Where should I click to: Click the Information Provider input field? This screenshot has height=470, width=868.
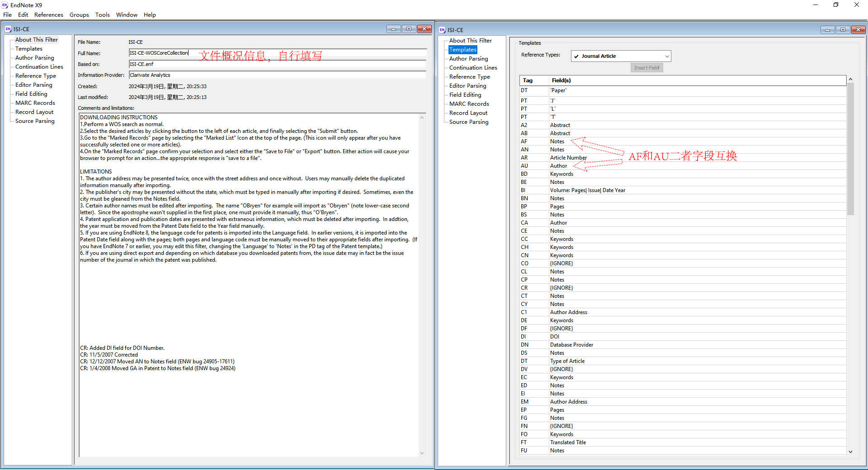click(278, 75)
